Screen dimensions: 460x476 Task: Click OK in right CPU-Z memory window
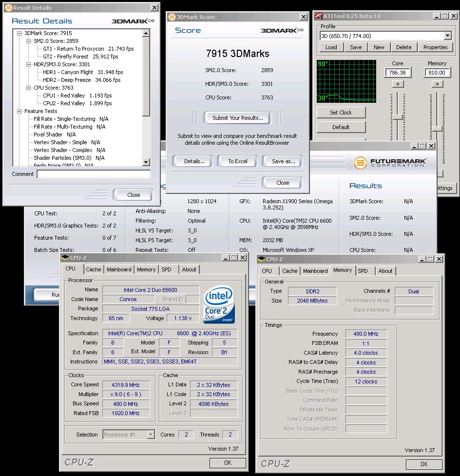coord(424,464)
